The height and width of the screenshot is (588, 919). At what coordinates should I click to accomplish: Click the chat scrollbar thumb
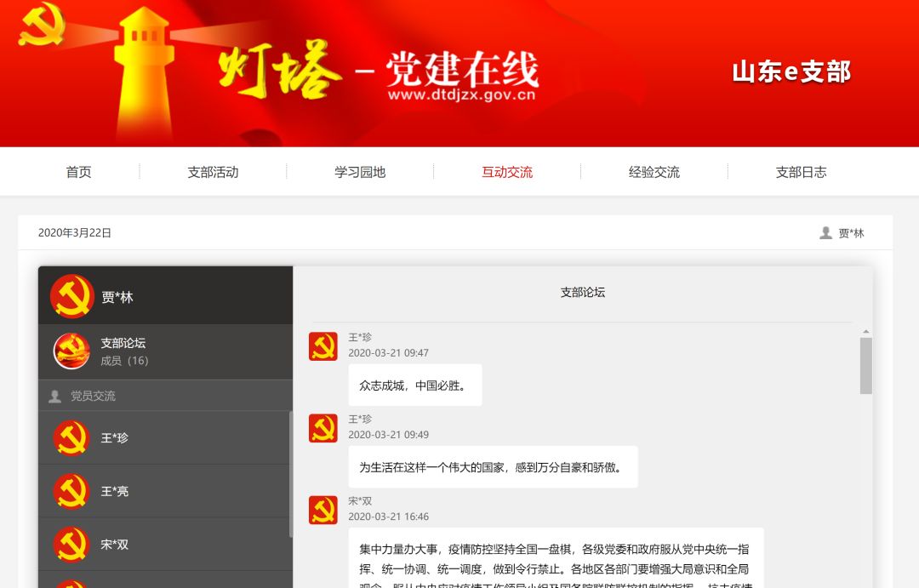(865, 366)
